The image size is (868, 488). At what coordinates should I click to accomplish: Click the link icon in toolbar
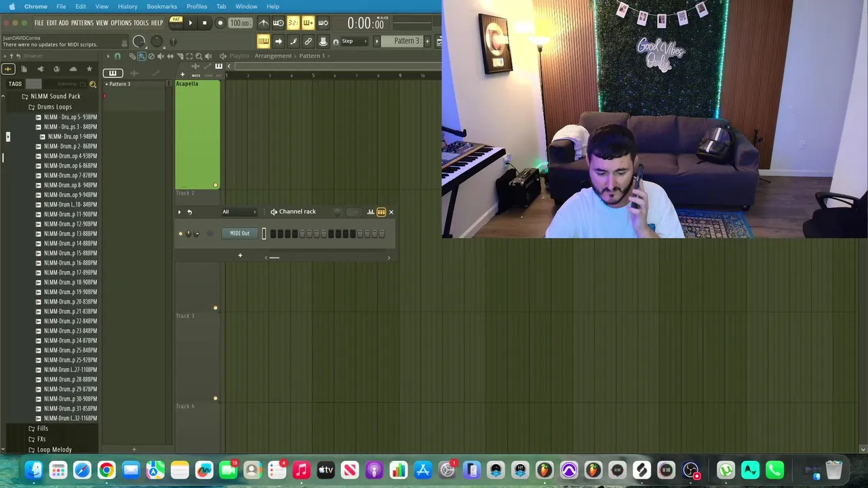click(309, 41)
